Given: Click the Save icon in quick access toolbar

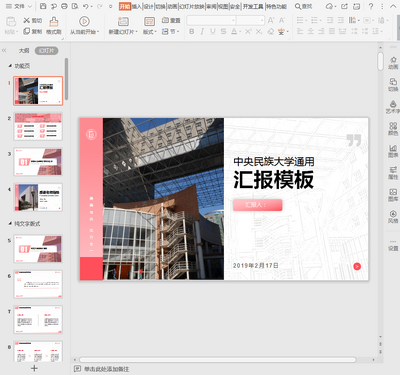Looking at the screenshot, I should 43,6.
